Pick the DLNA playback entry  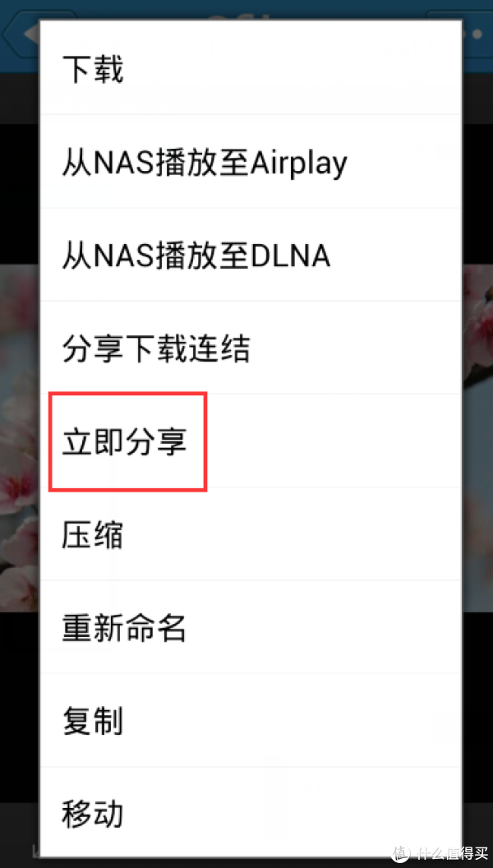click(x=250, y=255)
